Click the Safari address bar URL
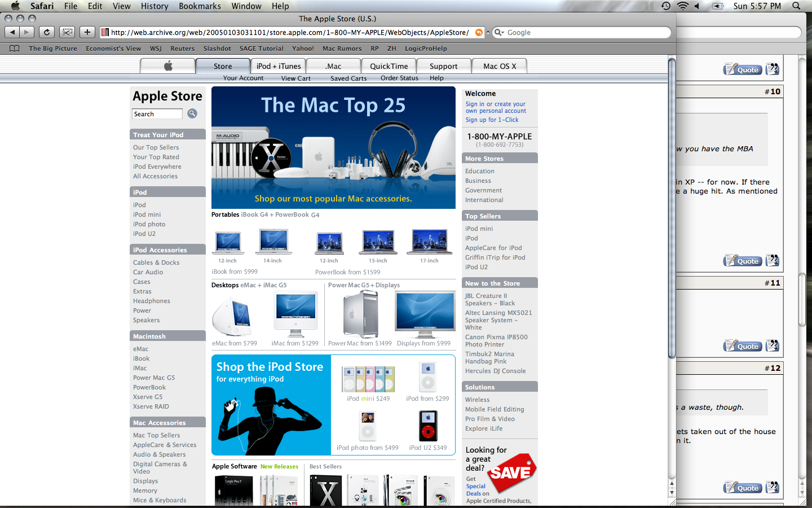Screen dimensions: 812x508 click(289, 33)
